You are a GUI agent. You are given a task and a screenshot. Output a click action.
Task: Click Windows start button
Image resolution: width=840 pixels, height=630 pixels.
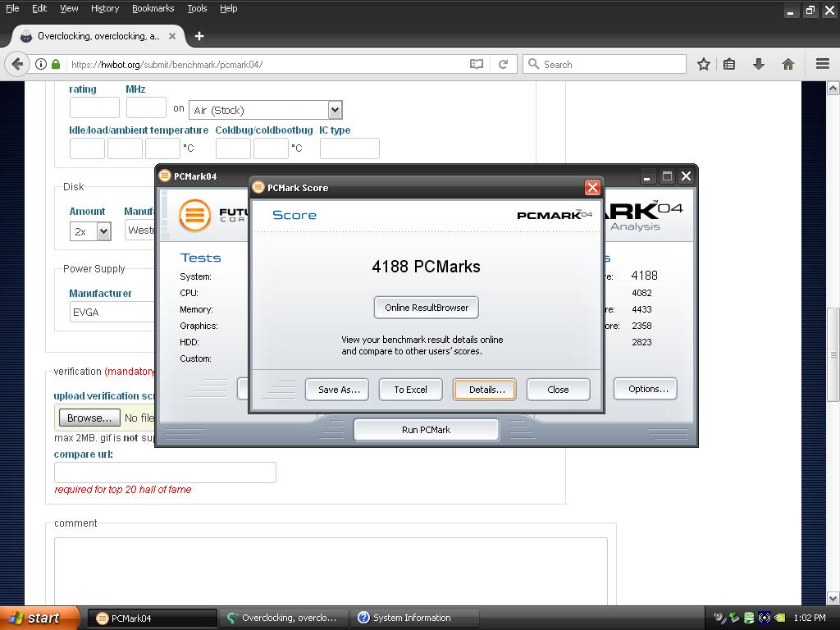coord(39,618)
